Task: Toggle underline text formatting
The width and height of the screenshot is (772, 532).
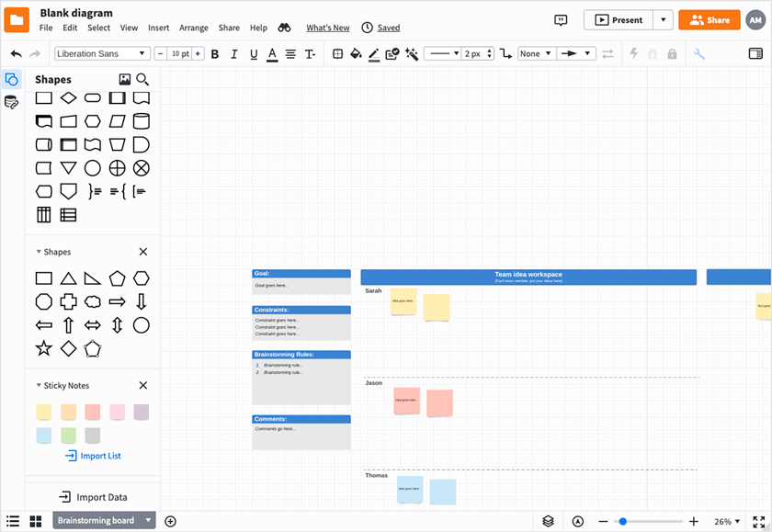Action: point(254,54)
